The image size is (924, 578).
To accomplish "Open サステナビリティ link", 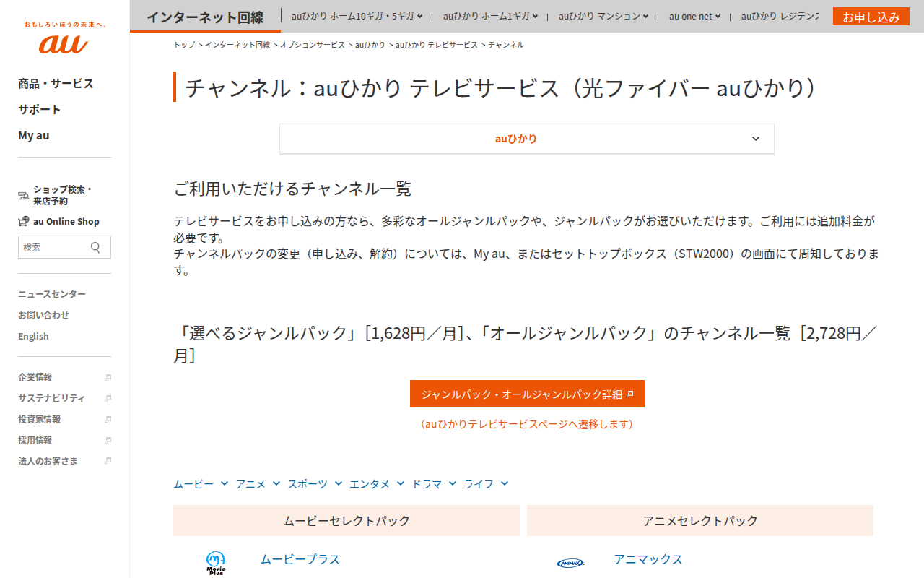I will [51, 398].
